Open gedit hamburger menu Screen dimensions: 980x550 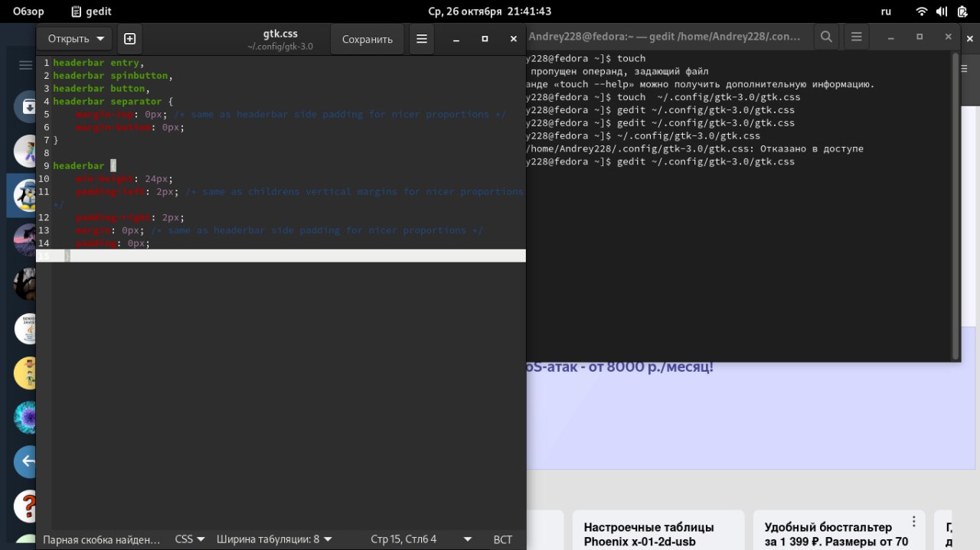pos(421,39)
